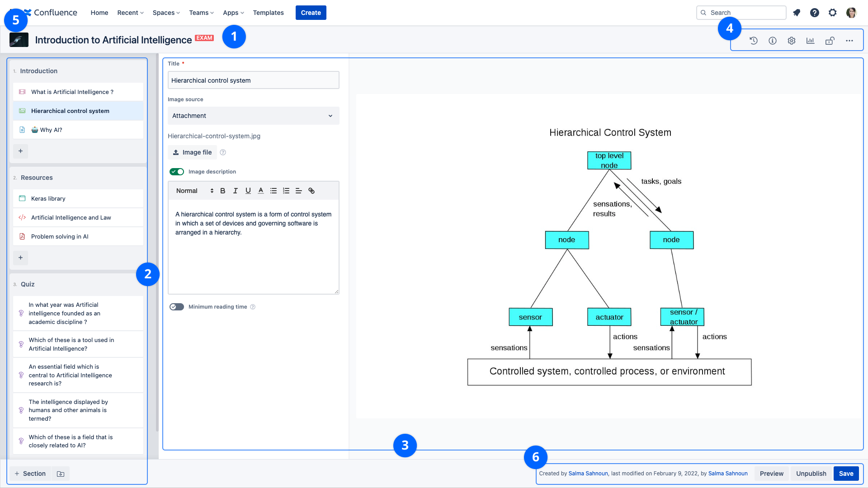The width and height of the screenshot is (868, 488).
Task: Click the Confluence logo
Action: coord(50,13)
